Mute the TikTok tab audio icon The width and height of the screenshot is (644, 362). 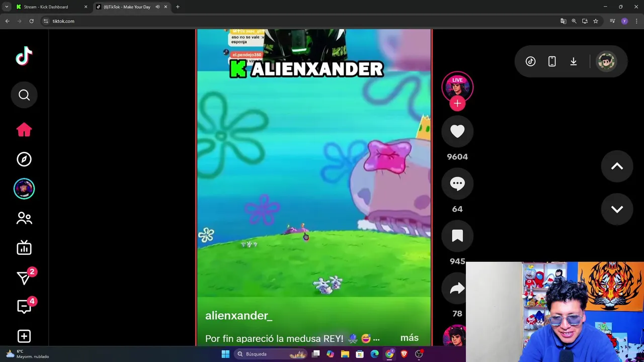pos(157,7)
